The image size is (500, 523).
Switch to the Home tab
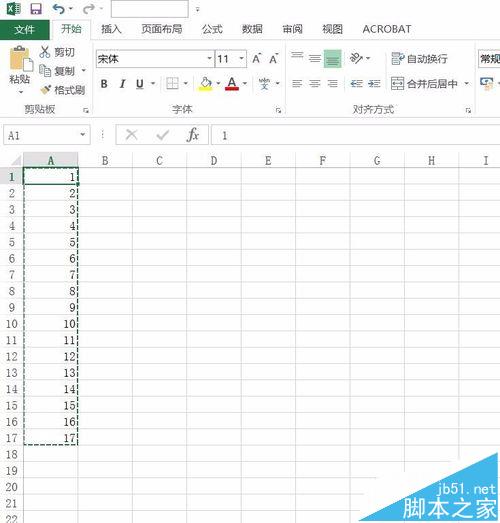tap(71, 29)
